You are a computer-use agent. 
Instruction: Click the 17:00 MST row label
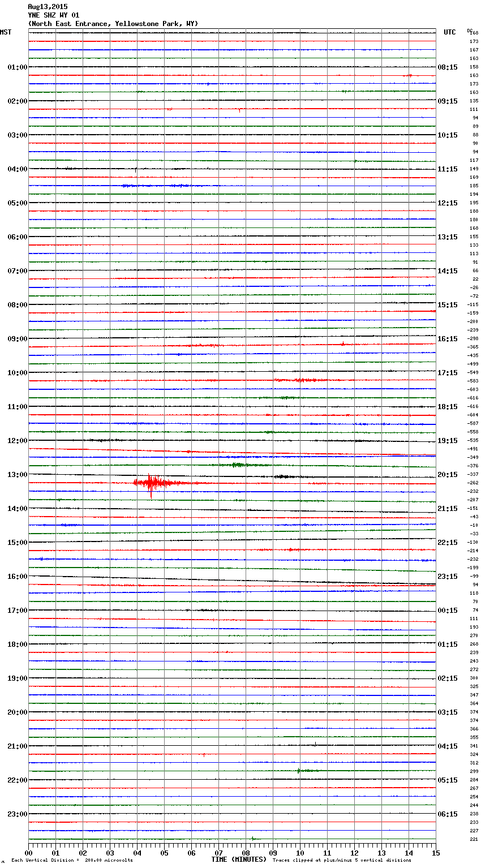[x=18, y=611]
